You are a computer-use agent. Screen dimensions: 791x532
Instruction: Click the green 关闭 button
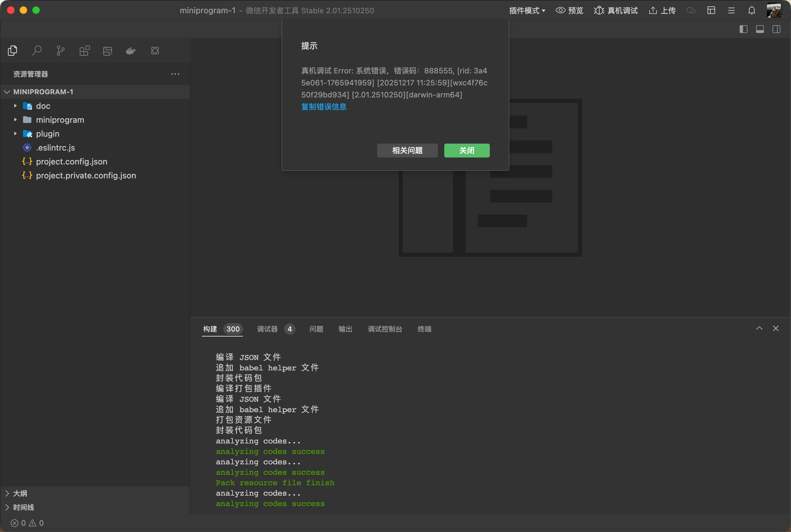click(467, 150)
